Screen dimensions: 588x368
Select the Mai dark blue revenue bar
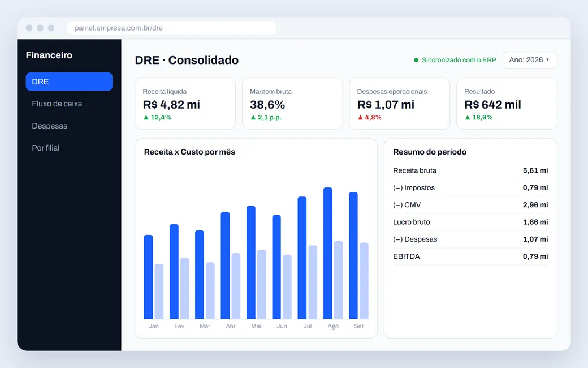click(x=251, y=263)
